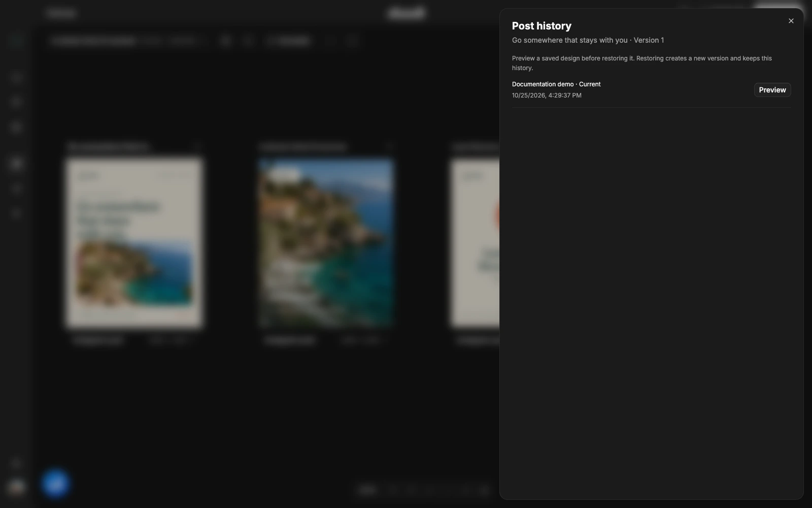Click the "Post history" heading
812x508 pixels.
542,26
